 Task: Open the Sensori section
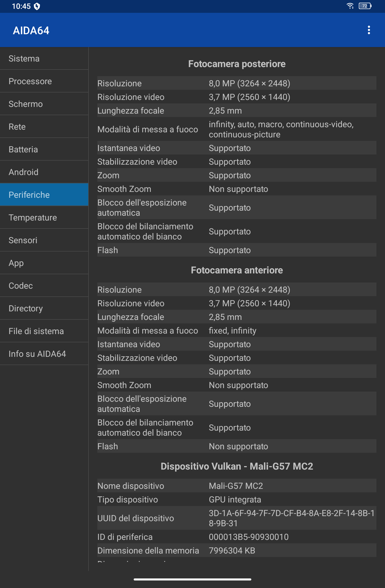click(x=44, y=240)
